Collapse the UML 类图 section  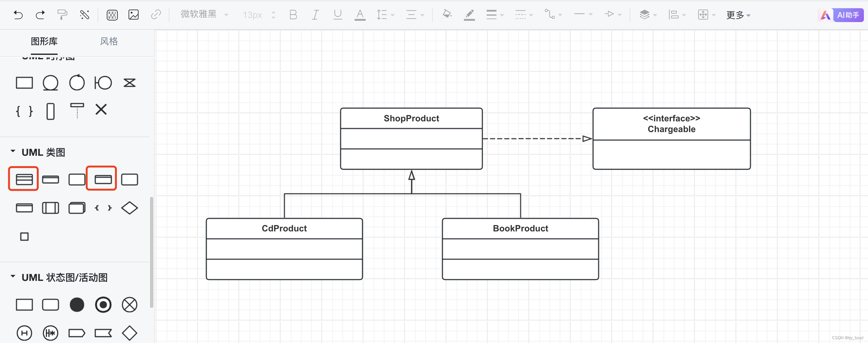pyautogui.click(x=13, y=151)
